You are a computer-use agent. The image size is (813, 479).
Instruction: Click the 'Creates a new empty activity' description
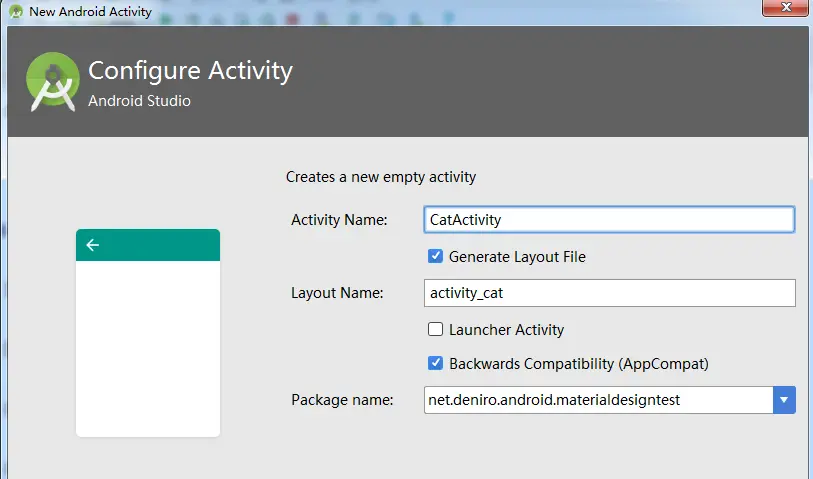pyautogui.click(x=381, y=177)
